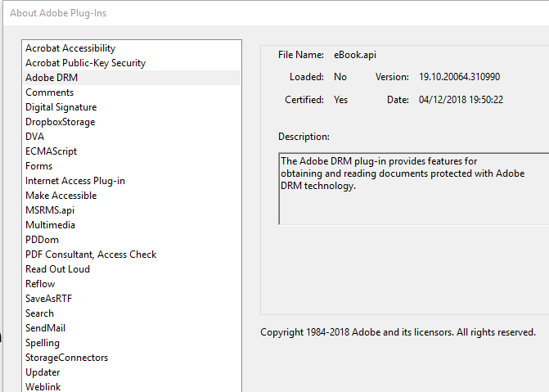Image resolution: width=549 pixels, height=392 pixels.
Task: Choose the Read Out Loud plug-in
Action: [57, 269]
